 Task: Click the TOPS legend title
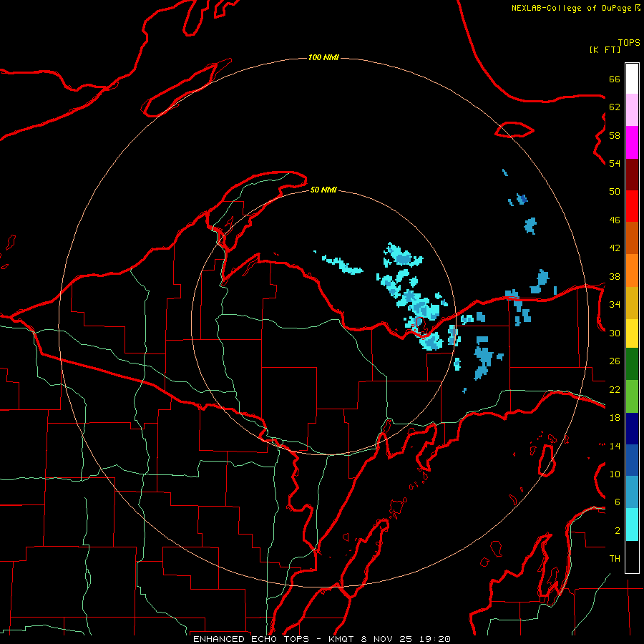(x=629, y=43)
